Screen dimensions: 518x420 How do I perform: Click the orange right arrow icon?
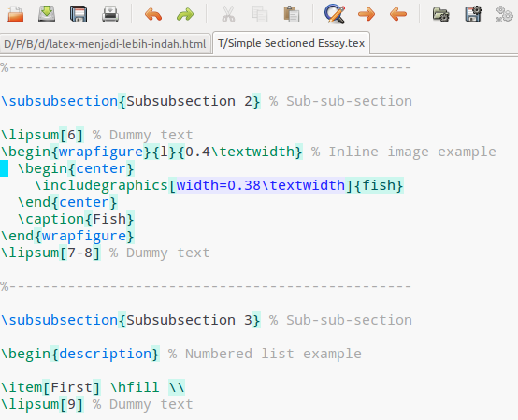[367, 14]
